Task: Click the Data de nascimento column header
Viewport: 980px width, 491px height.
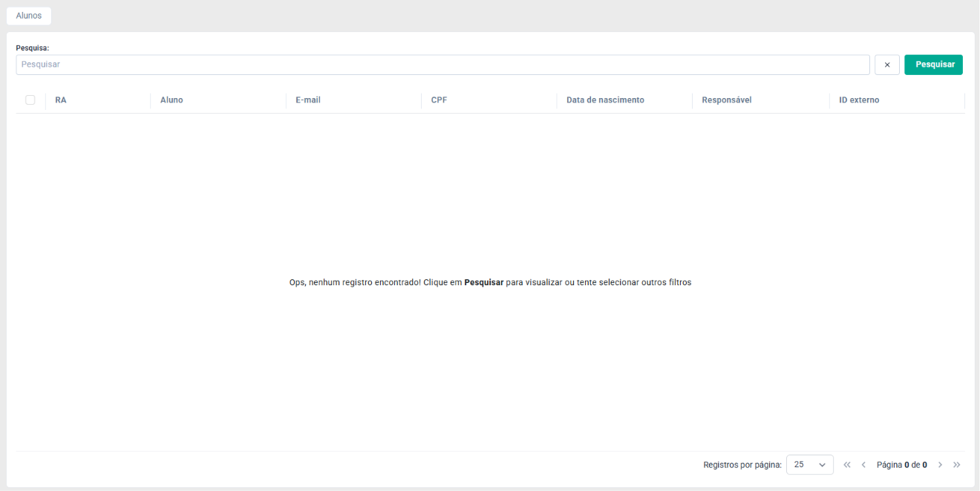Action: point(605,100)
